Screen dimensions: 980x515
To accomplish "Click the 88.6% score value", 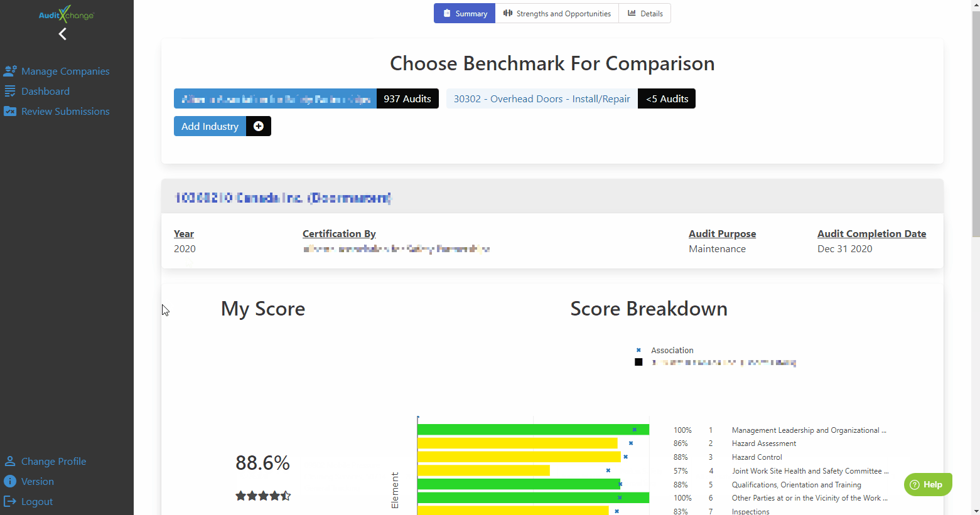I will pyautogui.click(x=262, y=463).
